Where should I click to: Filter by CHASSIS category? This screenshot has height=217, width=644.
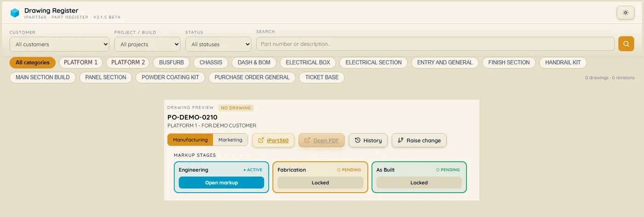click(211, 63)
